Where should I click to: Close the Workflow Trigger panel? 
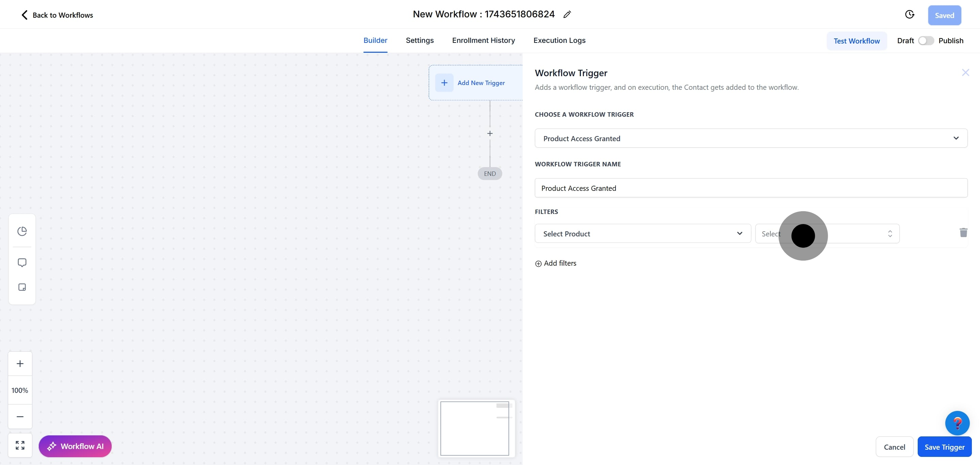tap(965, 72)
